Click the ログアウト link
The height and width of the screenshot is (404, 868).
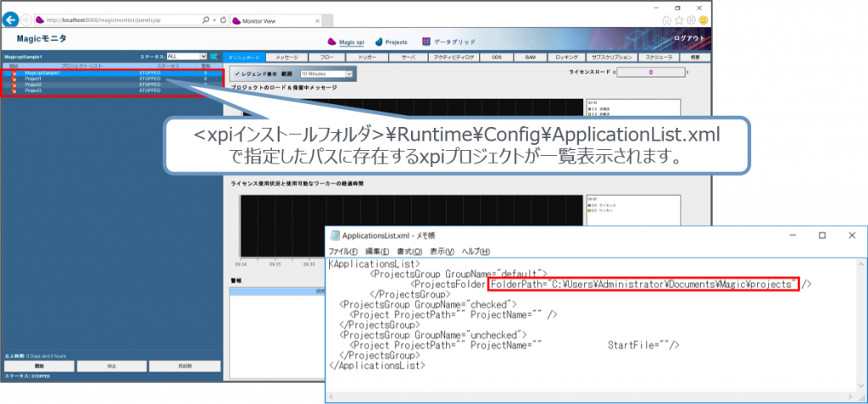click(687, 39)
